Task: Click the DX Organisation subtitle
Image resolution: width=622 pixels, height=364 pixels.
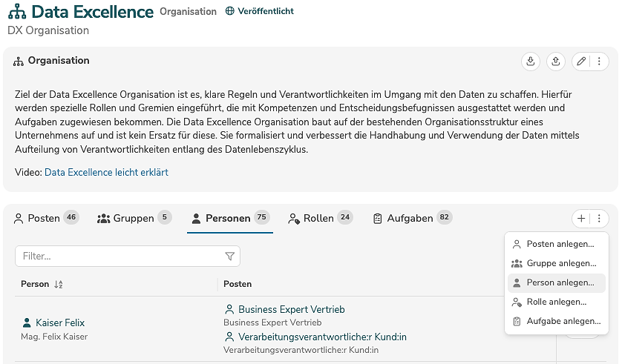Action: click(x=48, y=30)
